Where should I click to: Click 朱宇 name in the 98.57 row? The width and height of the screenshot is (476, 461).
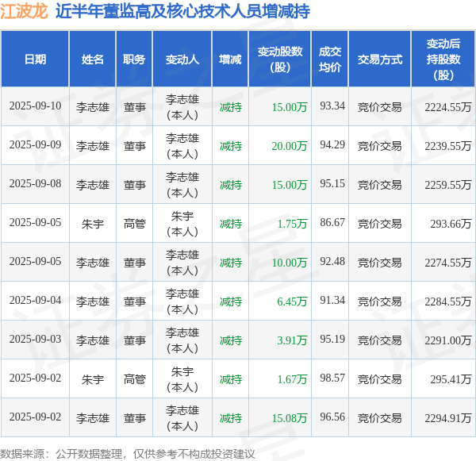click(93, 379)
